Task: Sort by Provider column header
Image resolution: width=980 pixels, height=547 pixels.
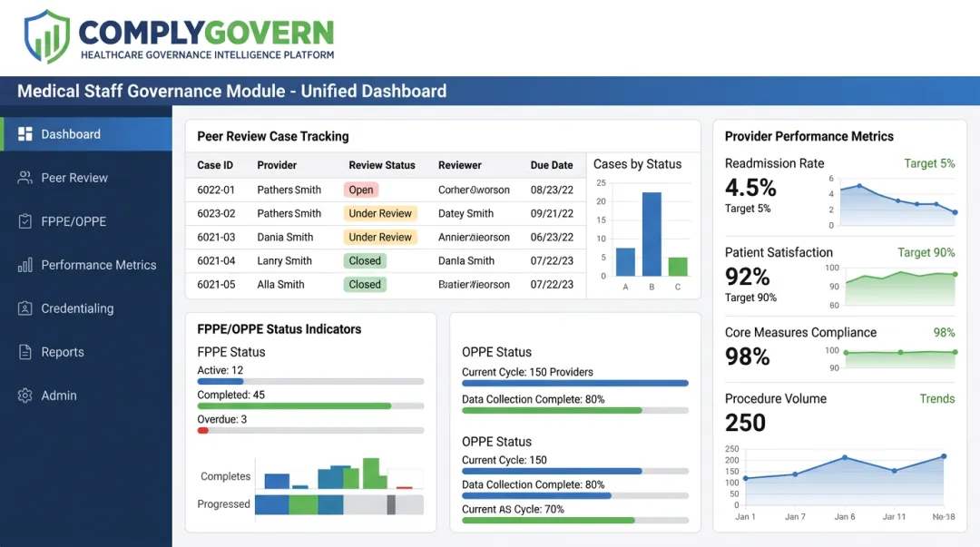Action: point(277,165)
